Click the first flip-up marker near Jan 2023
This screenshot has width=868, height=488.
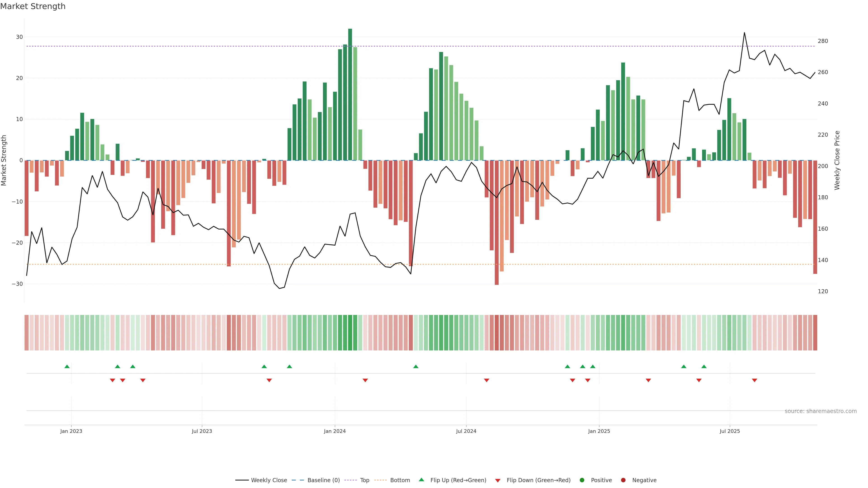pos(67,366)
